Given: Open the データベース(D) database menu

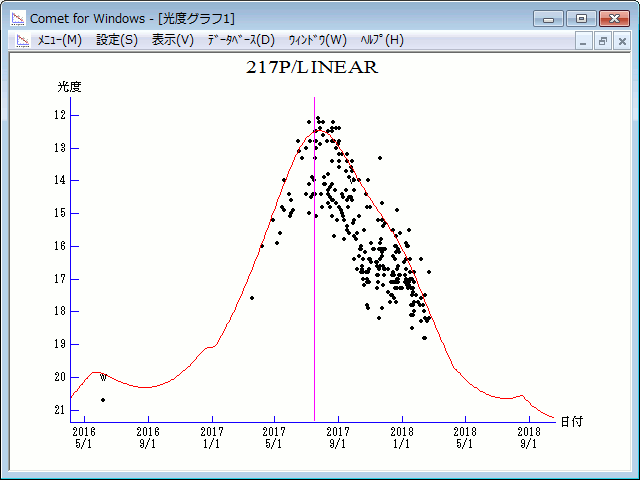Looking at the screenshot, I should [x=240, y=40].
